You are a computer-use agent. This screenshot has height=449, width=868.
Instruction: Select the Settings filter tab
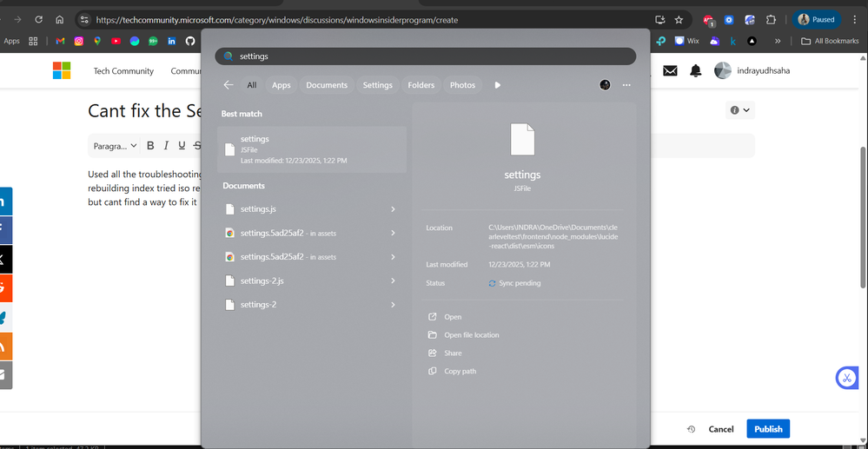(378, 85)
